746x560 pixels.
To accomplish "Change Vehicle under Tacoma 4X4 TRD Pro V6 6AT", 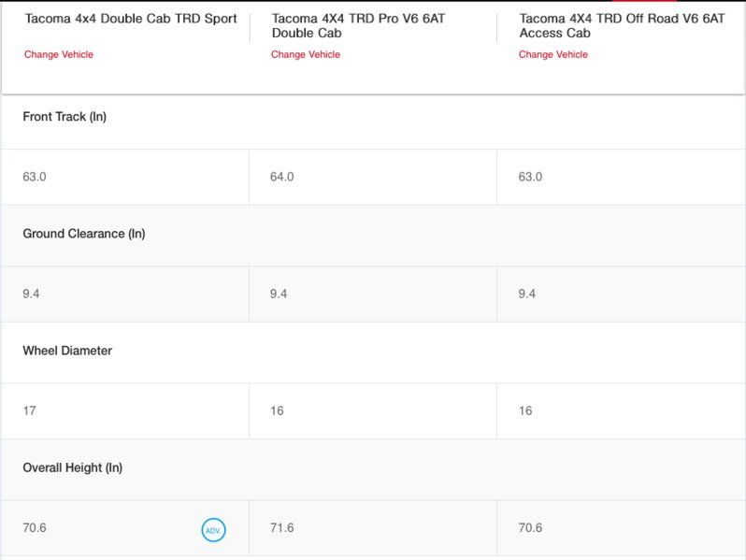I will pyautogui.click(x=306, y=55).
